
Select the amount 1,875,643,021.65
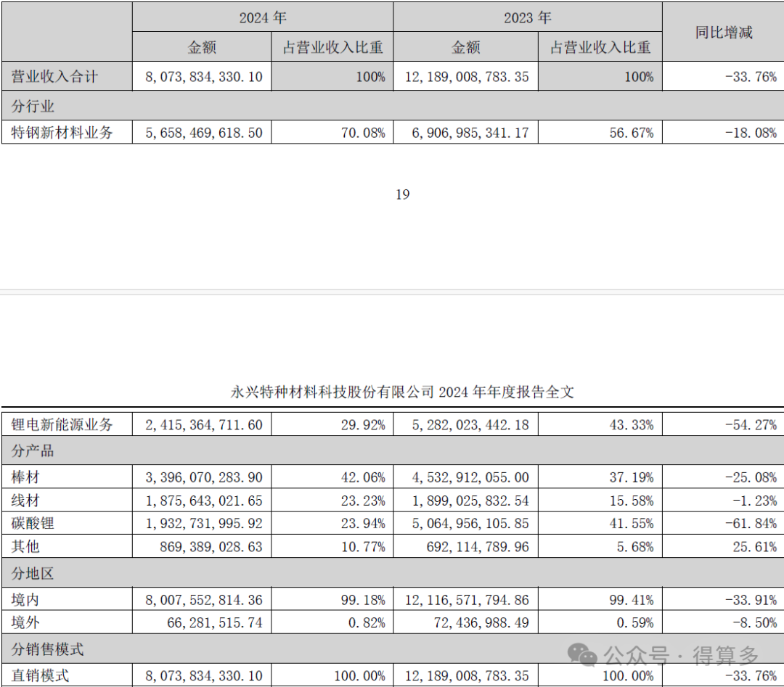point(204,501)
